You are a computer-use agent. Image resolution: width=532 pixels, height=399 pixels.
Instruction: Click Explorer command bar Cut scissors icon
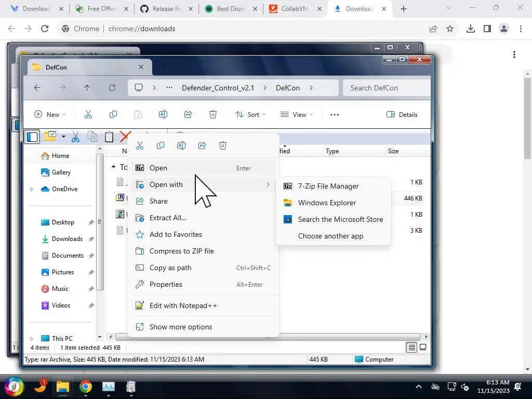pos(88,115)
